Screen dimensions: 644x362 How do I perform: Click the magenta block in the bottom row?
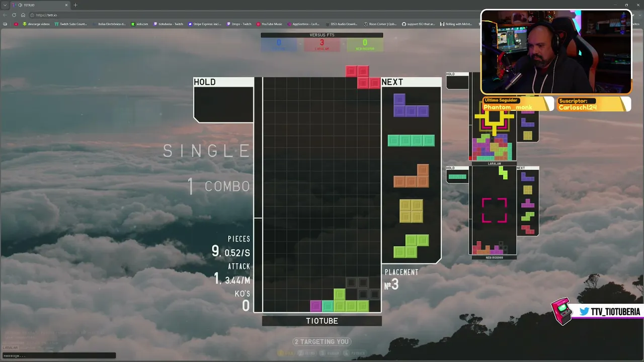click(316, 306)
